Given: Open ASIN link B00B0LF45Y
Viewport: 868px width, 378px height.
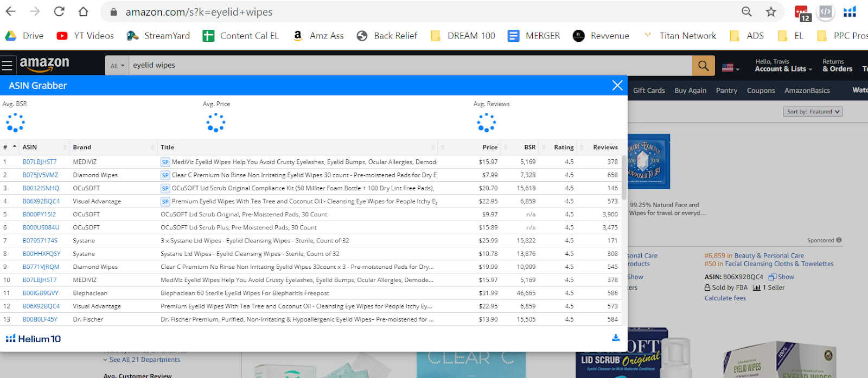Looking at the screenshot, I should (40, 319).
